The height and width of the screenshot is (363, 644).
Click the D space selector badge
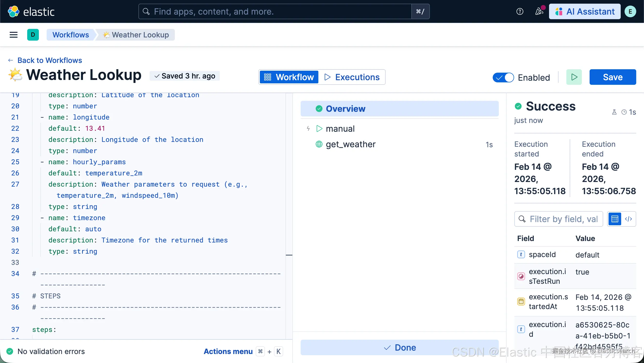[33, 35]
